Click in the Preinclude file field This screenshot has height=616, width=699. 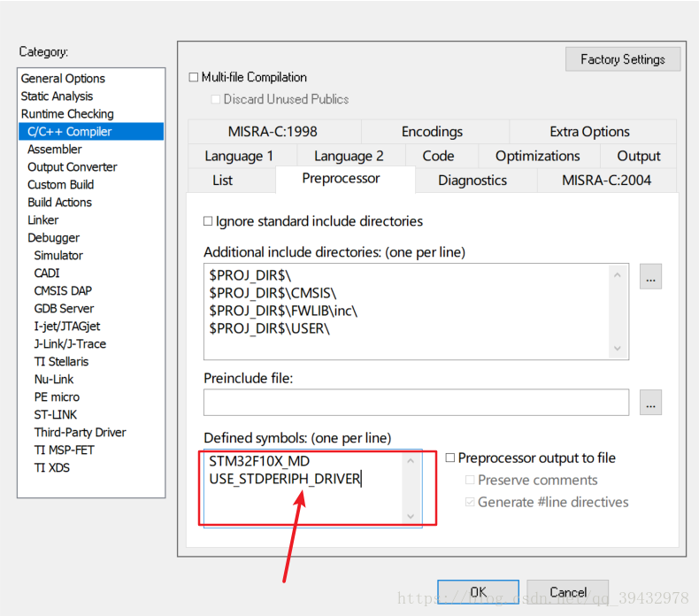(x=416, y=403)
